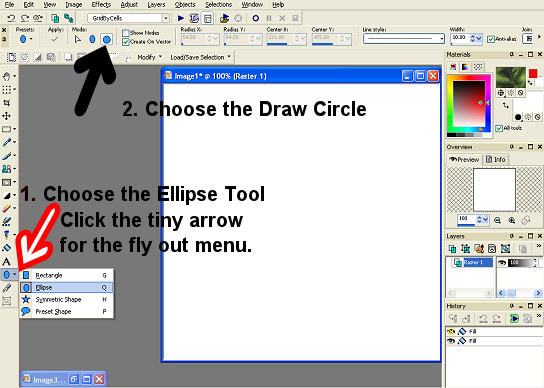Viewport: 544px width, 388px height.
Task: Choose Ellipse from flyout menu
Action: point(66,287)
